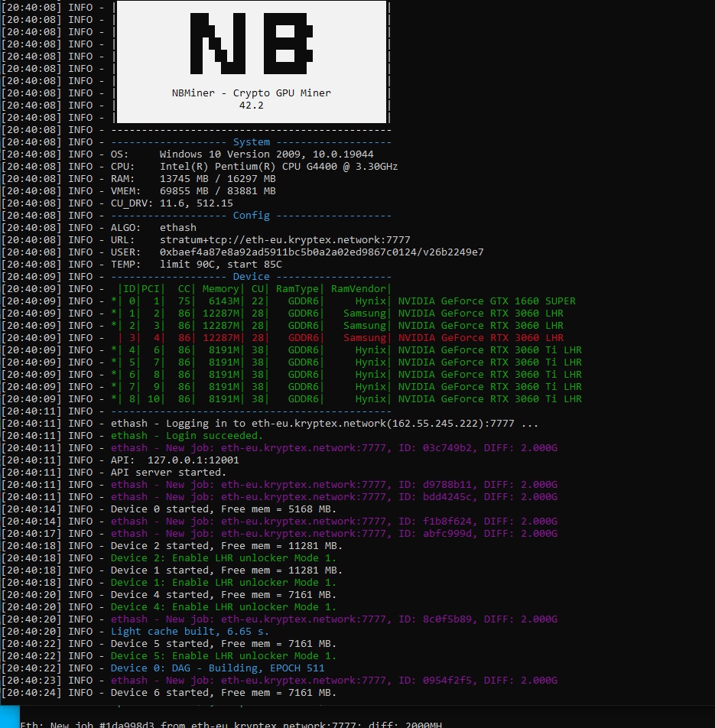Click the 'Memory' column header in device table
This screenshot has height=728, width=715.
point(220,289)
